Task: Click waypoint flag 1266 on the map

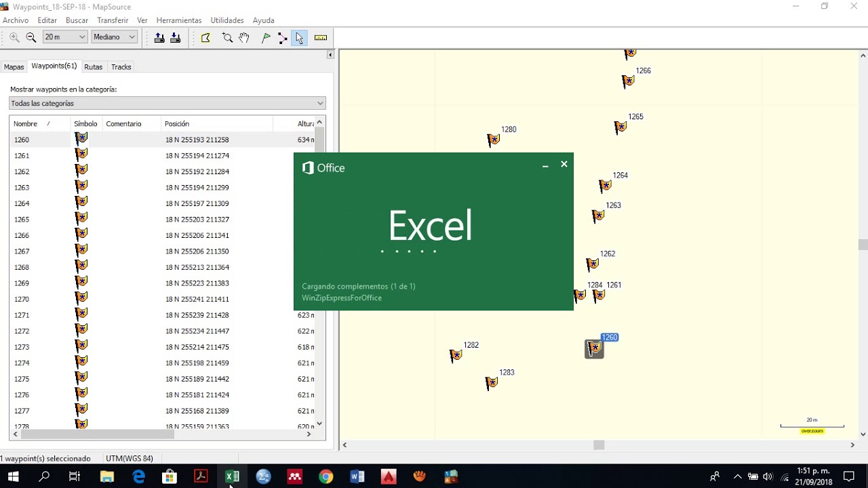Action: pos(629,81)
